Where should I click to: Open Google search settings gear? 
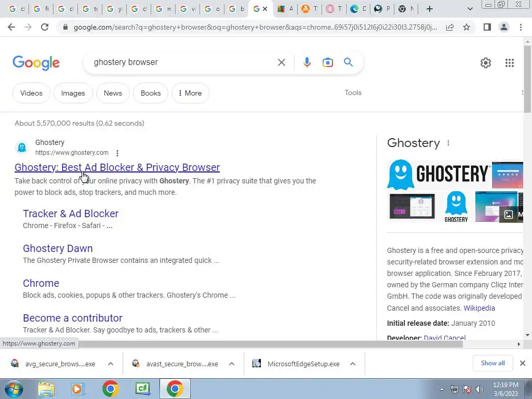coord(486,63)
